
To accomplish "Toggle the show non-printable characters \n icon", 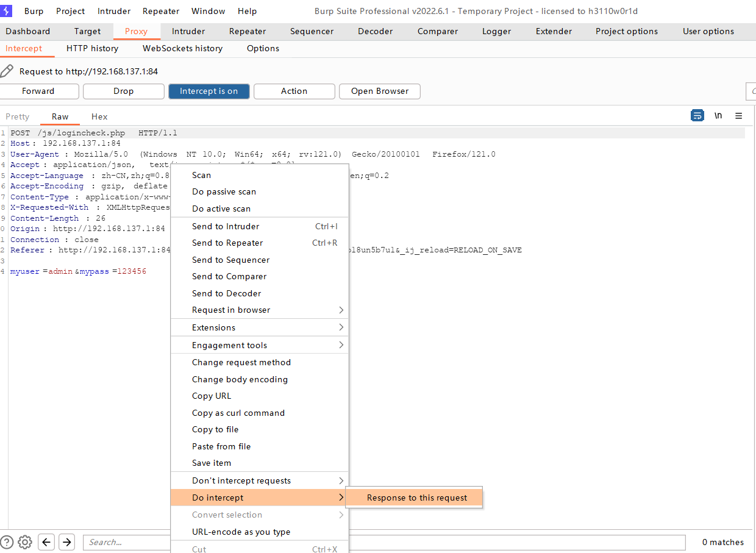I will coord(718,116).
